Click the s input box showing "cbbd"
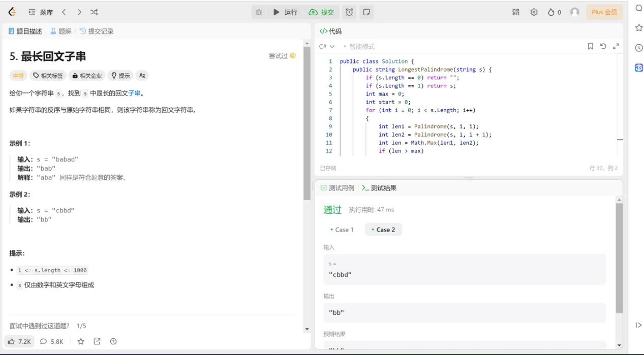The width and height of the screenshot is (644, 355). [x=465, y=269]
